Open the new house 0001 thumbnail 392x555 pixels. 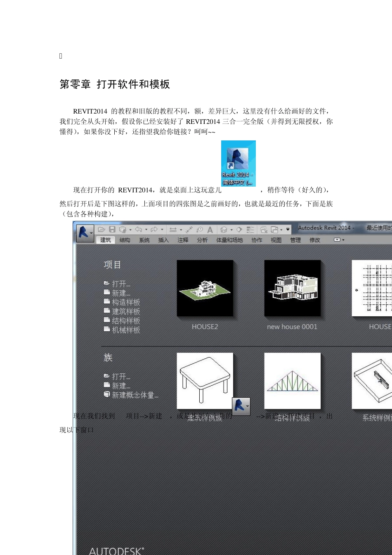point(293,288)
